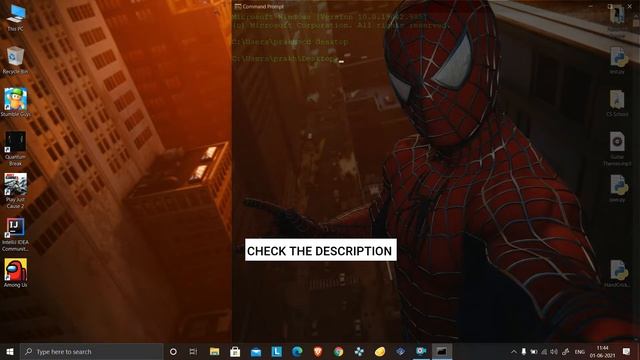
Task: Close the Command Prompt window
Action: point(630,6)
